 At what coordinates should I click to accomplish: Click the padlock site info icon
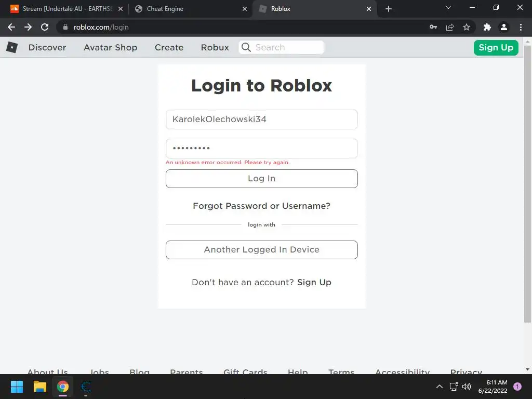tap(65, 27)
